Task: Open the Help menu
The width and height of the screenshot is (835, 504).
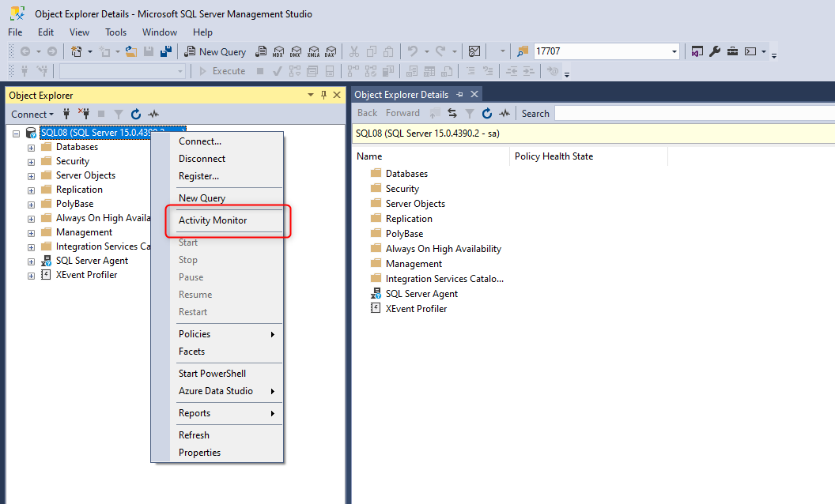Action: (202, 32)
